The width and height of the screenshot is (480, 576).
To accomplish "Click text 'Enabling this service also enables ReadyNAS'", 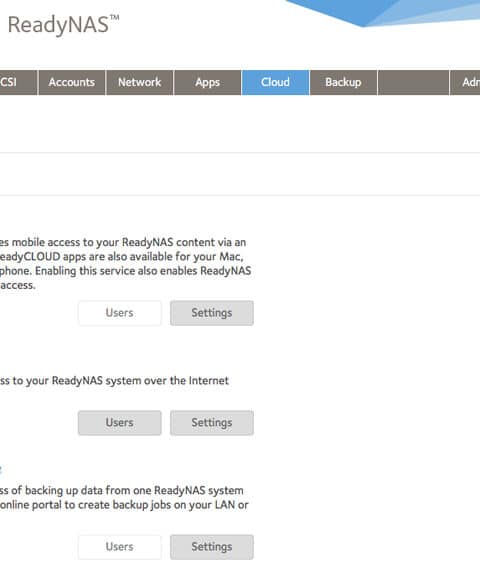I will point(143,271).
